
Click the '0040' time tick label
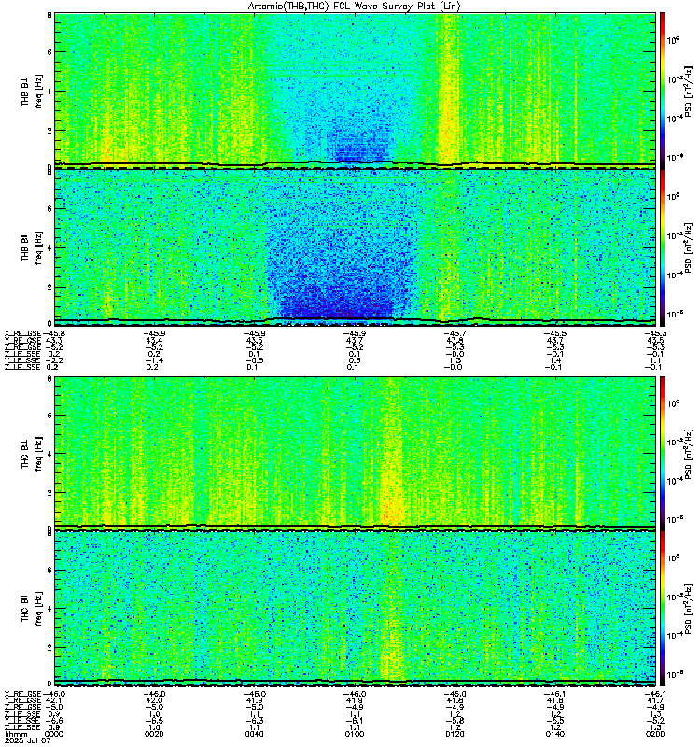pyautogui.click(x=254, y=734)
